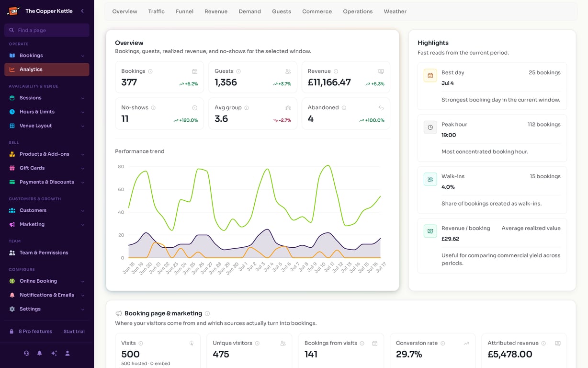Open notifications bell at sidebar bottom
This screenshot has width=588, height=368.
[40, 353]
